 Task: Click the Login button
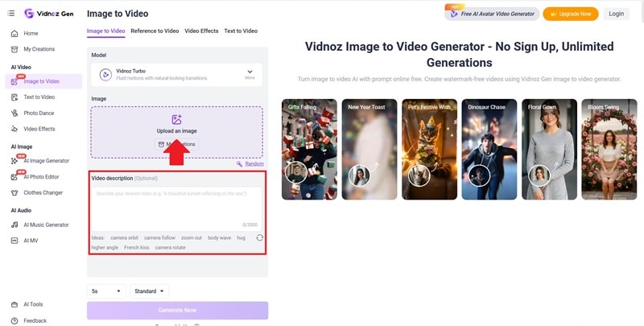click(x=616, y=14)
